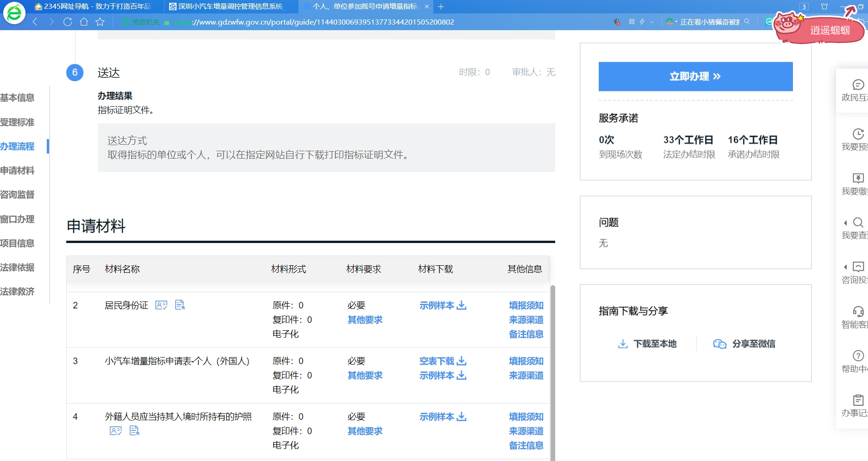Click 下载至本地 to download the guide
868x461 pixels.
coord(647,344)
